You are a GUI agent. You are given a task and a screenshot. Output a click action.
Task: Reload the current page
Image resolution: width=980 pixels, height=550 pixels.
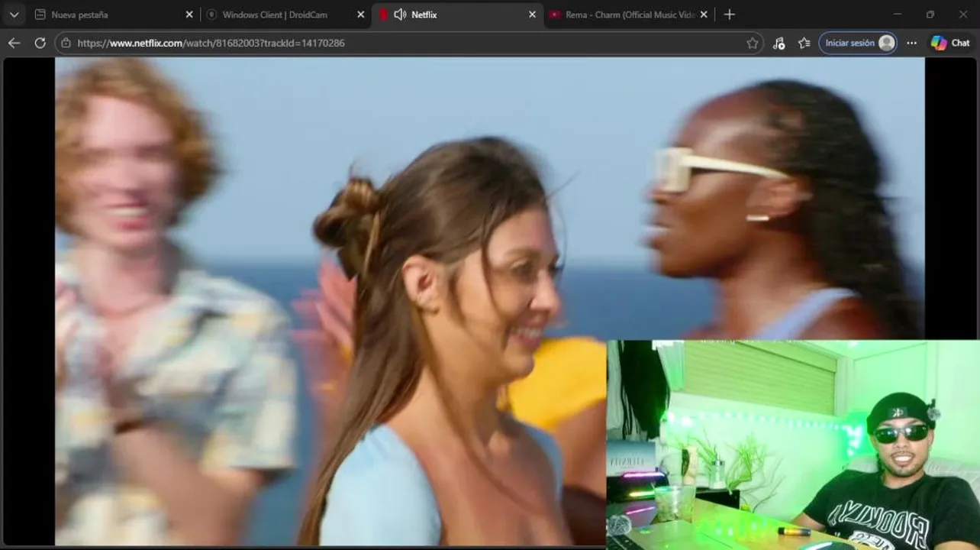point(40,43)
